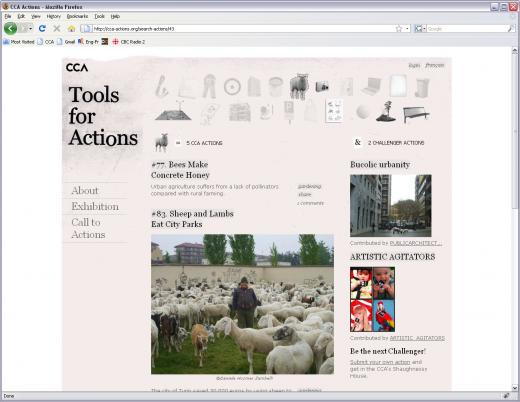Image resolution: width=520 pixels, height=402 pixels.
Task: Click the small sheep beside 5 CCA Actions
Action: 162,143
